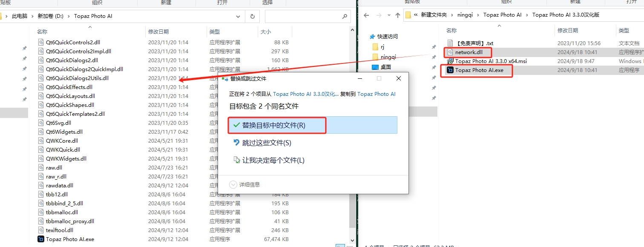The height and width of the screenshot is (247, 644).
Task: Choose 跳过这些文件(S) option
Action: 267,143
